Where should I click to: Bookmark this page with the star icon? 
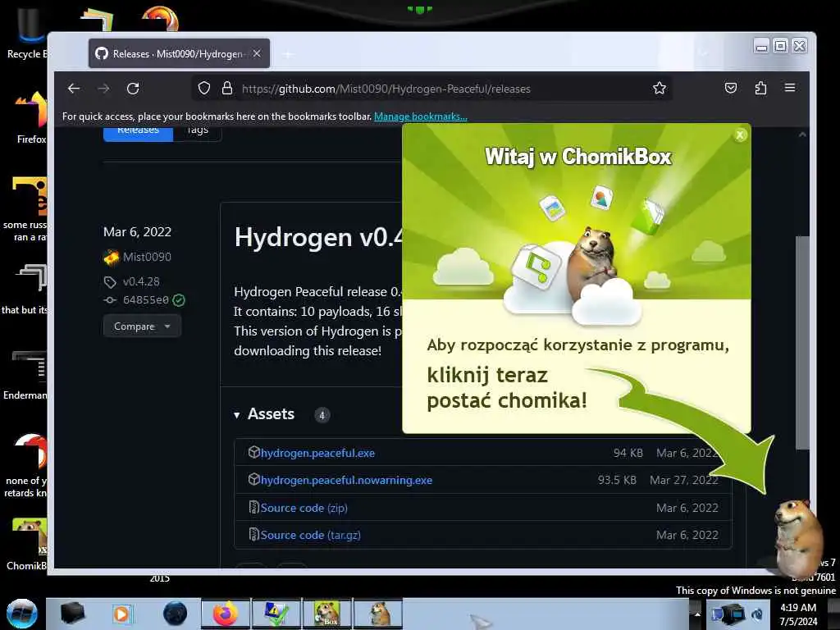pyautogui.click(x=660, y=88)
